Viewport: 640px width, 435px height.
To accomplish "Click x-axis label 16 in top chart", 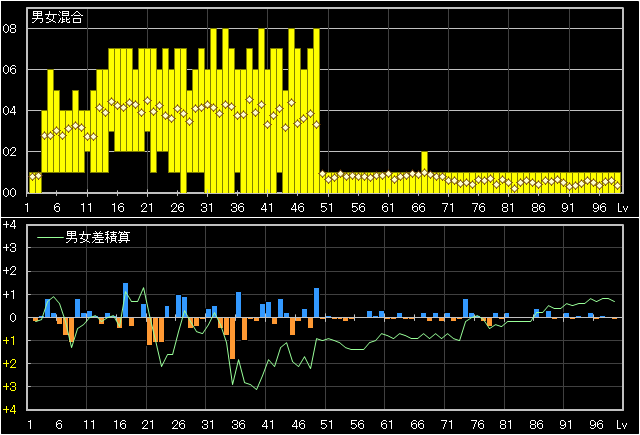I will pyautogui.click(x=118, y=208).
